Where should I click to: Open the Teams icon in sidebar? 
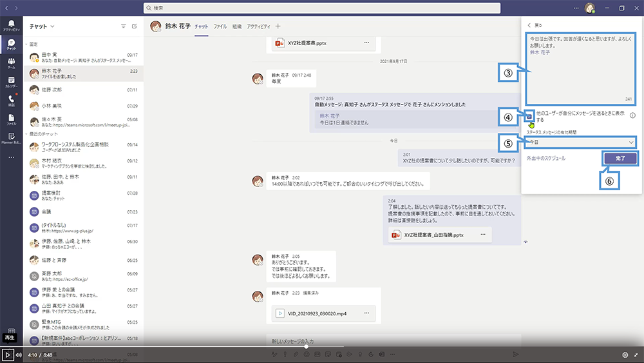coord(11,63)
